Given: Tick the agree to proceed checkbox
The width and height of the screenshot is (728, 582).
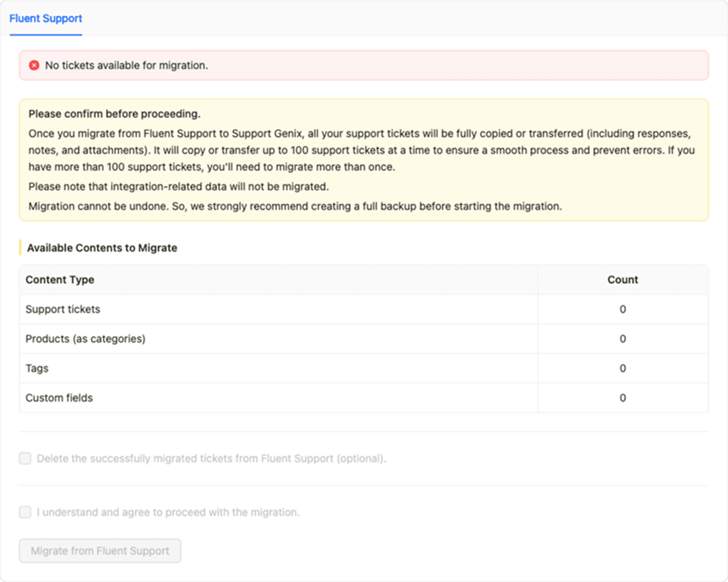Looking at the screenshot, I should click(26, 512).
